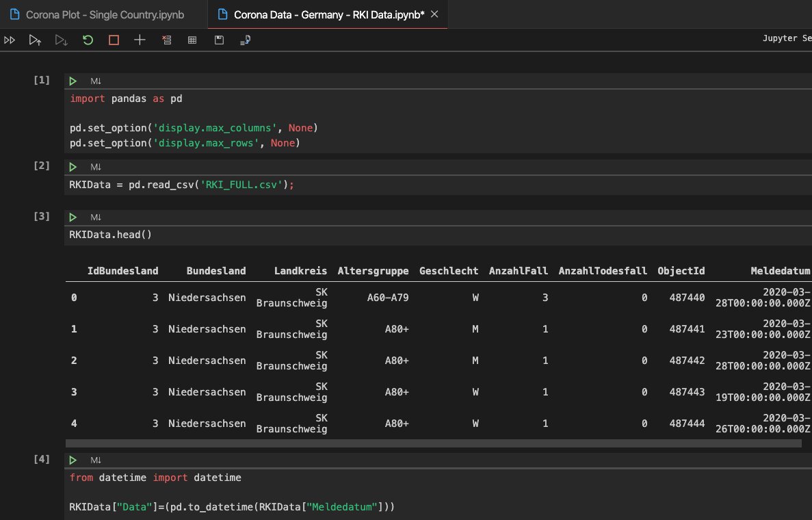Viewport: 812px width, 520px height.
Task: Open the variable explorer grid icon
Action: click(x=192, y=39)
